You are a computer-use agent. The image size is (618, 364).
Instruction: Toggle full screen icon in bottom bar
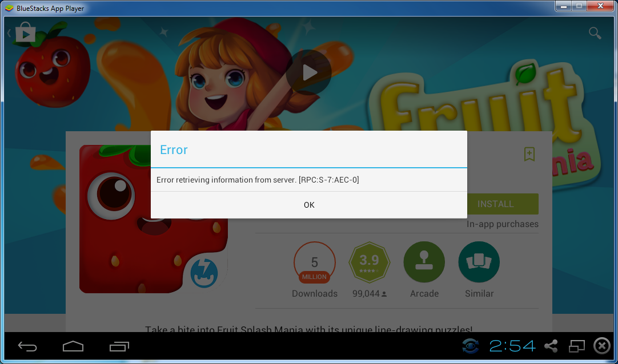pos(577,346)
